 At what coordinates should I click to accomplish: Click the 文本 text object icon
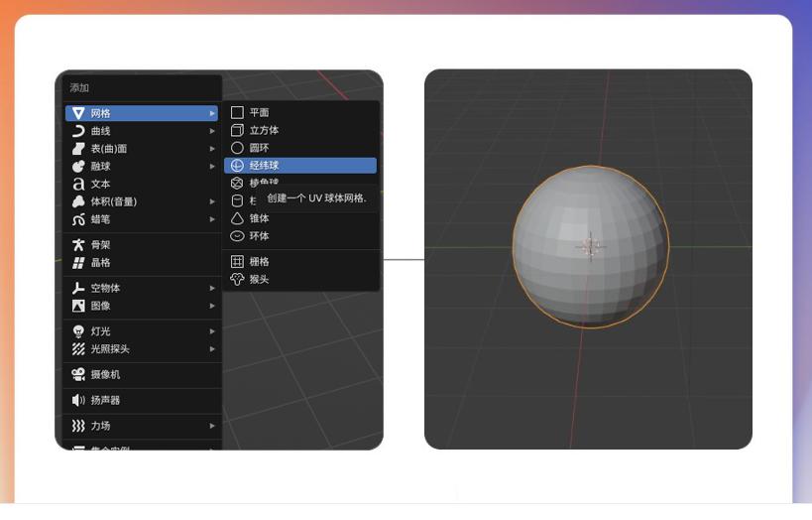(78, 184)
